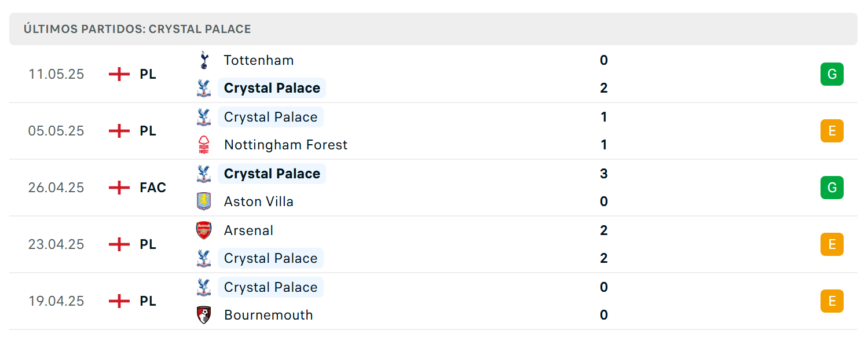Click green G result badge for Tottenham match

pyautogui.click(x=832, y=74)
